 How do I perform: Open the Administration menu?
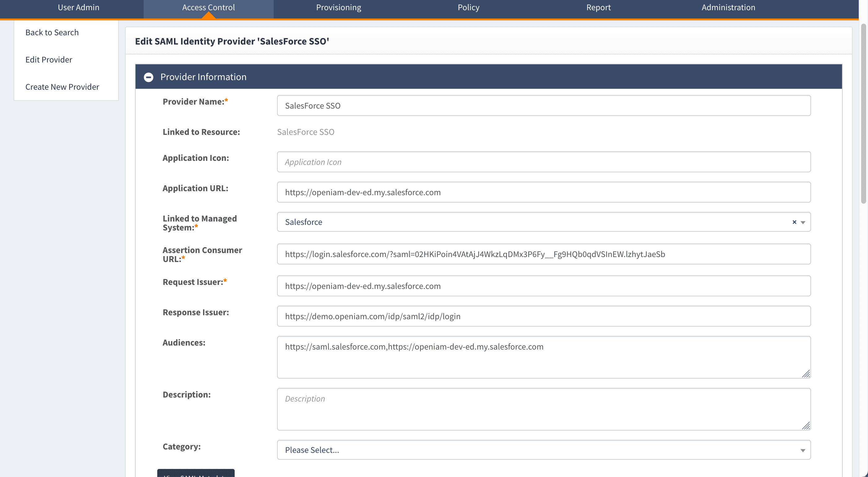(x=728, y=7)
